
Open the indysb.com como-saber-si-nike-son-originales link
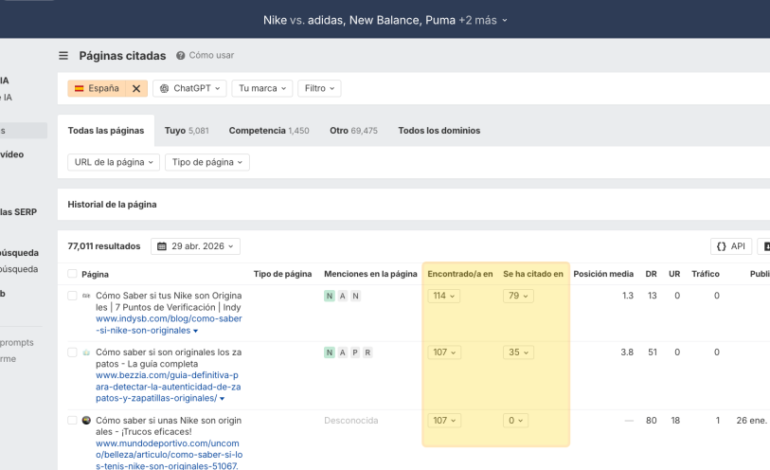(168, 325)
